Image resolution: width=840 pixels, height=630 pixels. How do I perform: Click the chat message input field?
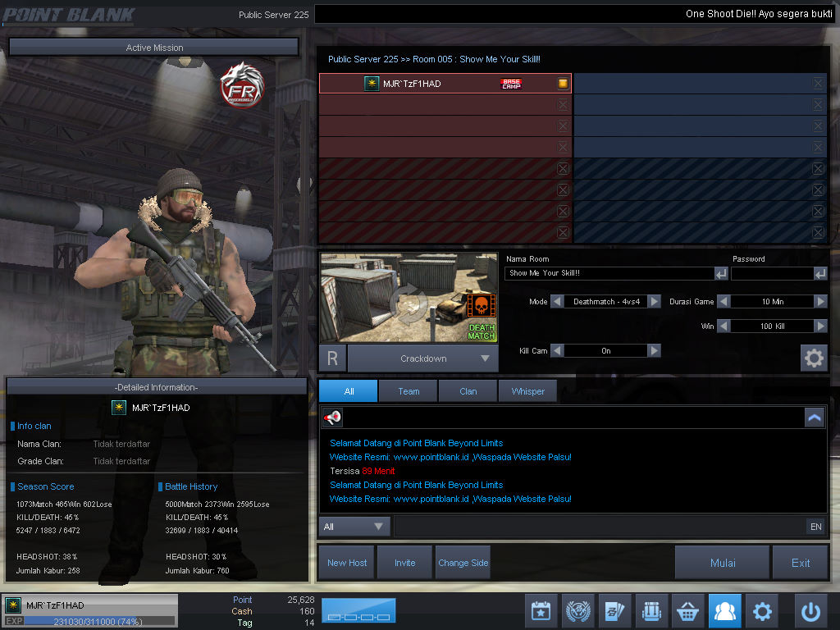pos(600,527)
